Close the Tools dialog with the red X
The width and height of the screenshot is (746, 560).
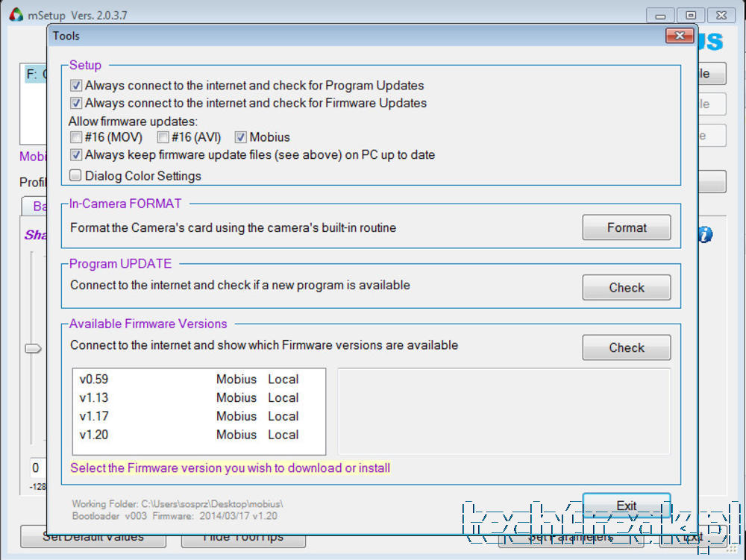(x=680, y=36)
